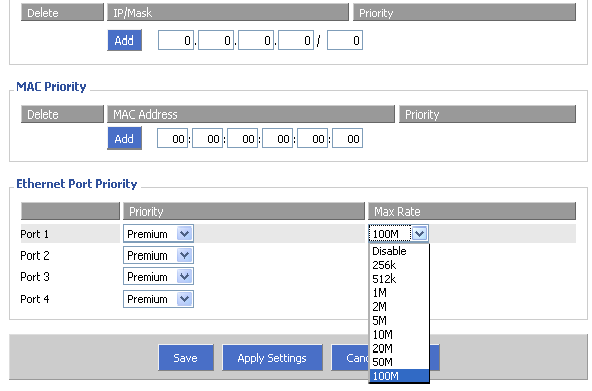The width and height of the screenshot is (592, 391).
Task: Open Port 3 Priority dropdown
Action: tap(158, 277)
